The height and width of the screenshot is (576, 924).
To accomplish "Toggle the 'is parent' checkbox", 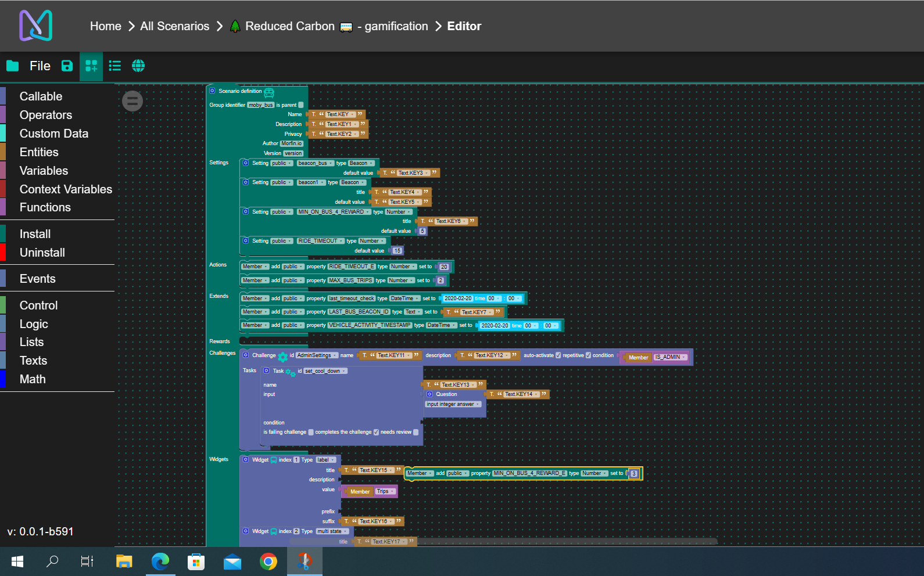I will [x=300, y=105].
